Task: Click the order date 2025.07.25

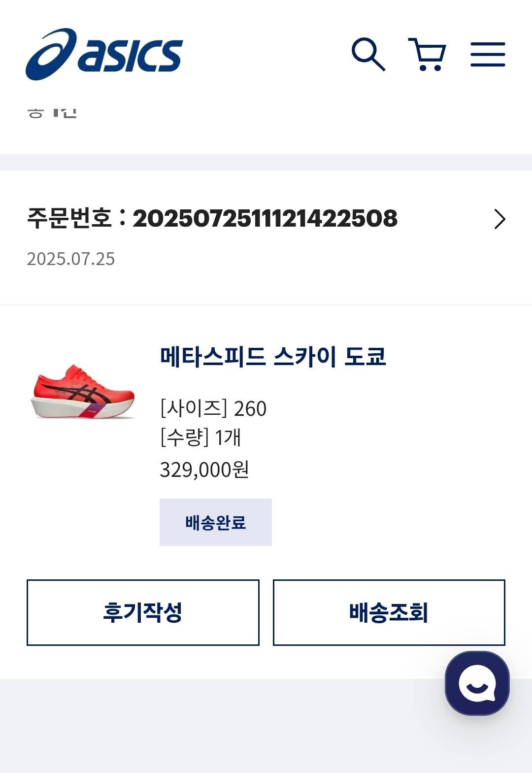Action: click(71, 259)
